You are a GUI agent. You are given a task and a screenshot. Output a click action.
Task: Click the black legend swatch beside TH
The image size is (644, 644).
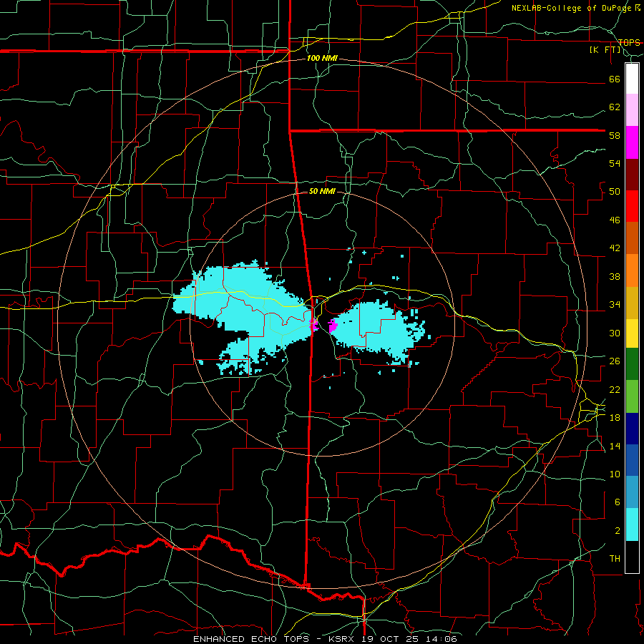632,557
